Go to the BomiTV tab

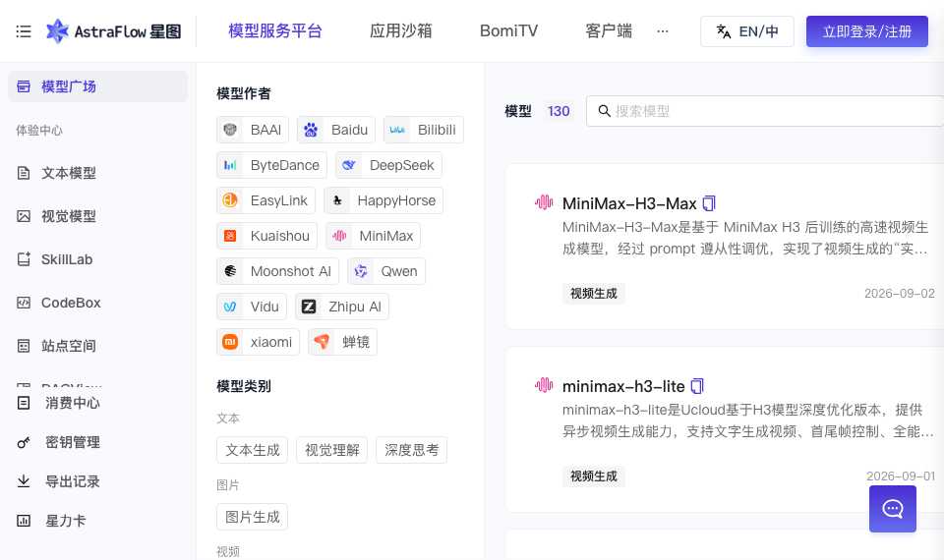coord(508,31)
